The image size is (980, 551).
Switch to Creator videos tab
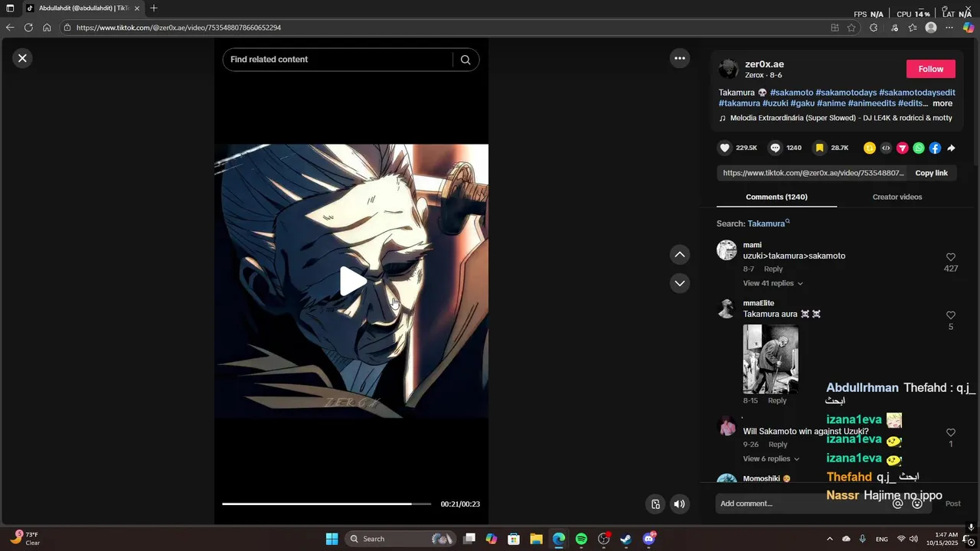897,197
